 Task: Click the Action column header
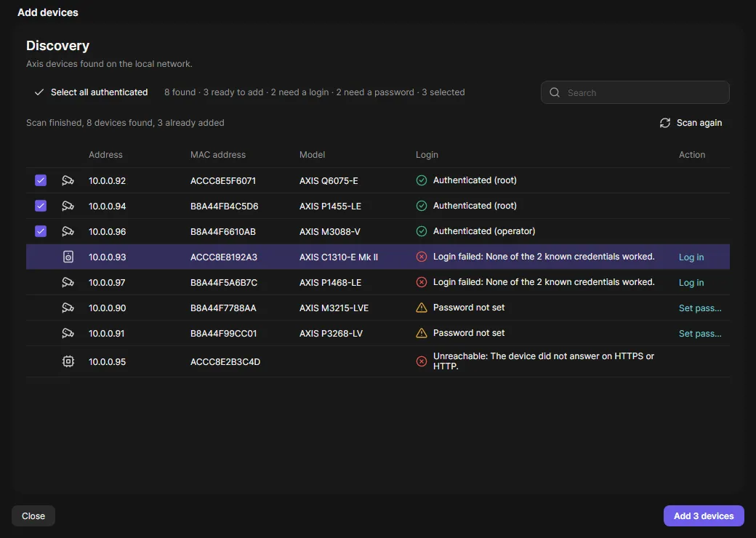pyautogui.click(x=692, y=155)
